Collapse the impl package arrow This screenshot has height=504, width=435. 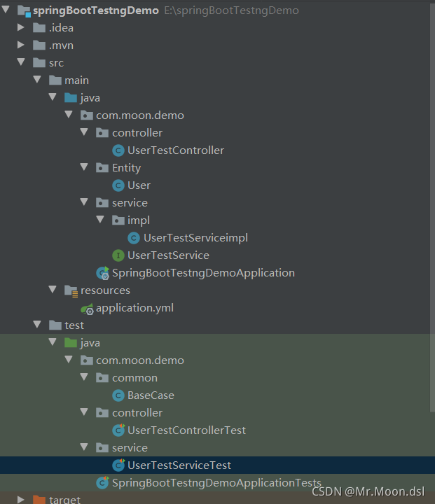pos(100,219)
